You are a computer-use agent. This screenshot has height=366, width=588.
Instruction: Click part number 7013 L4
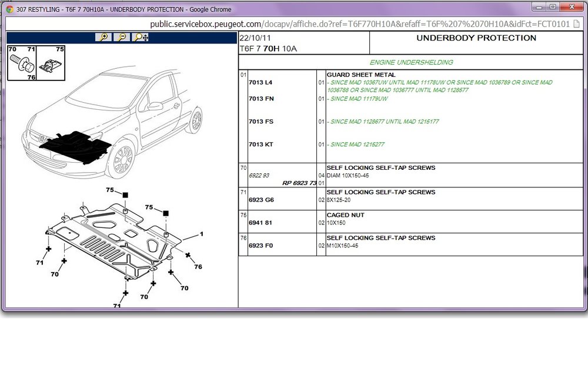[260, 82]
